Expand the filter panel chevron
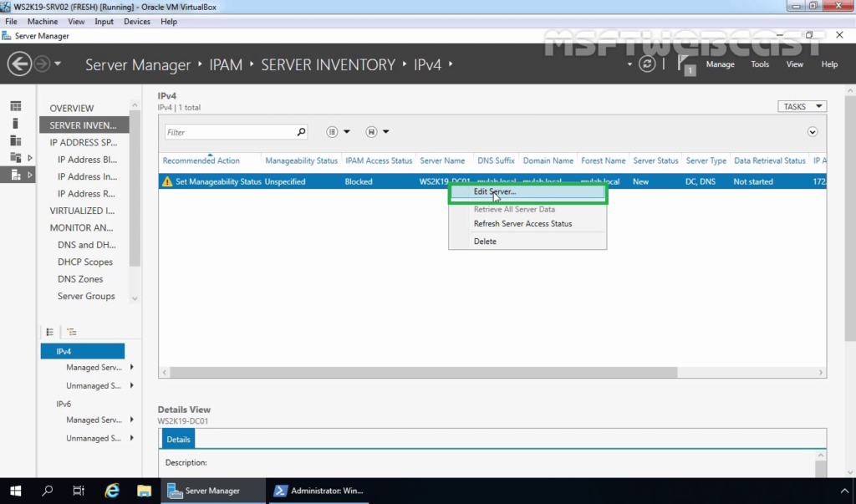The image size is (856, 504). click(813, 131)
